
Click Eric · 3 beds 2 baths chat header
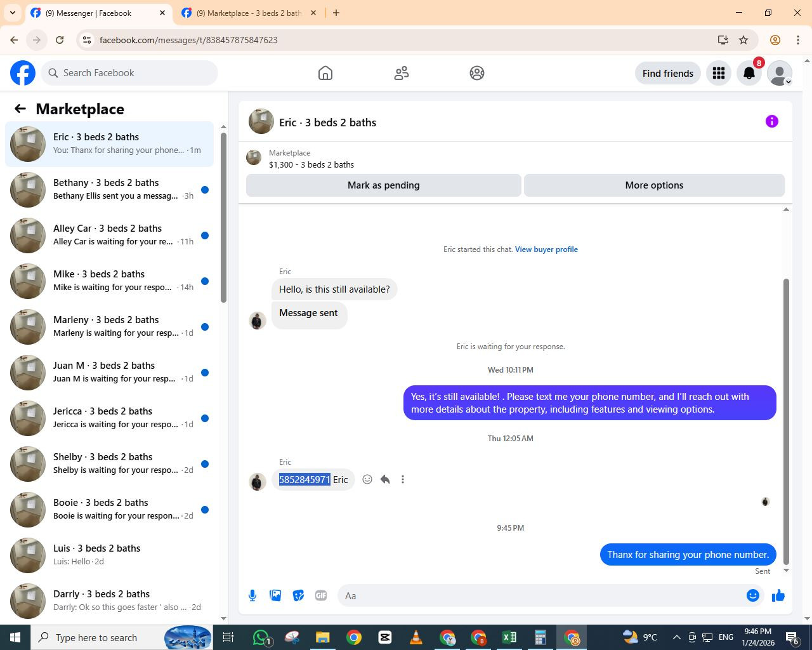click(x=327, y=123)
